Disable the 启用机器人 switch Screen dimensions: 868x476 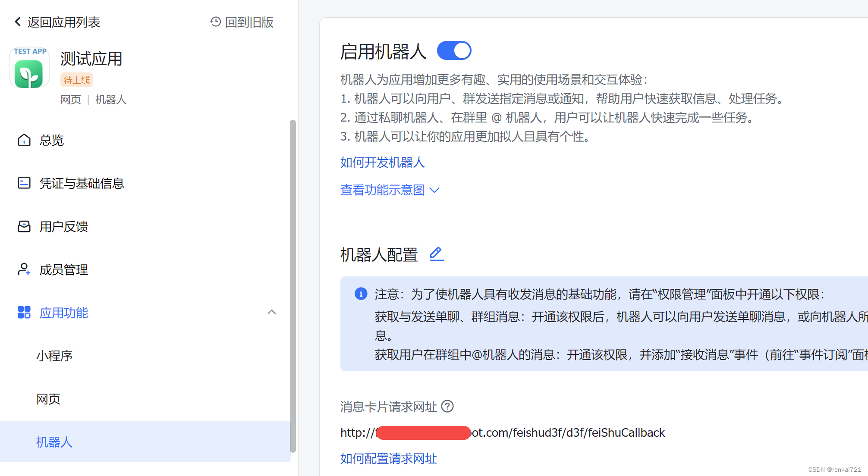(x=454, y=50)
